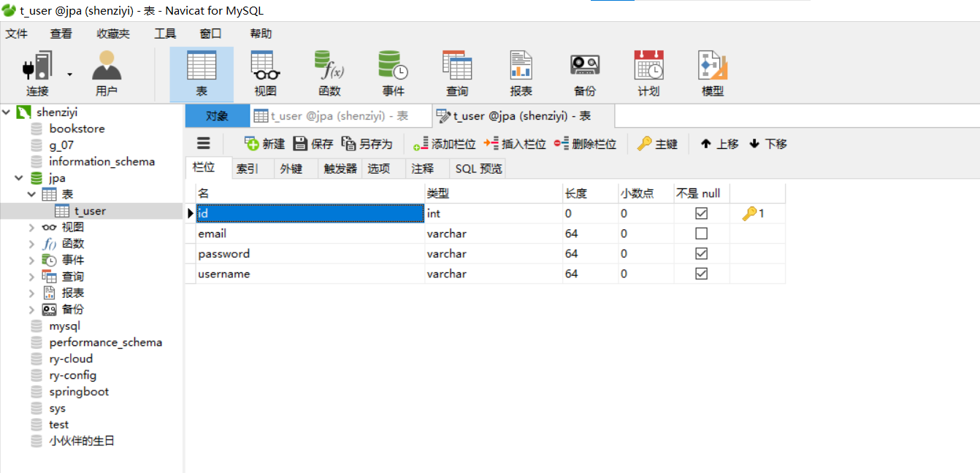Select the 小伙伴的生日 database
Viewport: 980px width, 473px height.
[x=82, y=441]
